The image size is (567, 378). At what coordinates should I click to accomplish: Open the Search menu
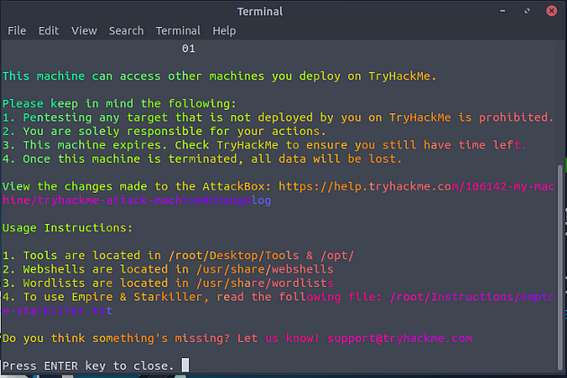coord(126,31)
